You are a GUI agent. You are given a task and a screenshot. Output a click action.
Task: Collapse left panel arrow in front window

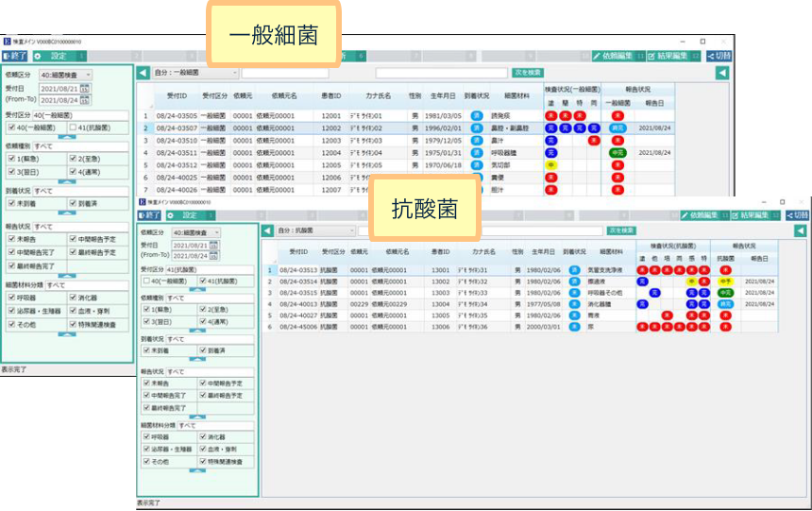267,230
